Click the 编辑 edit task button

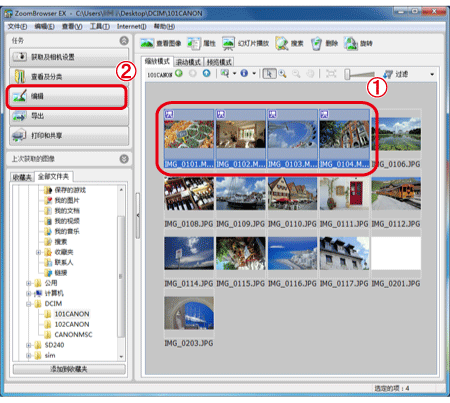click(69, 96)
